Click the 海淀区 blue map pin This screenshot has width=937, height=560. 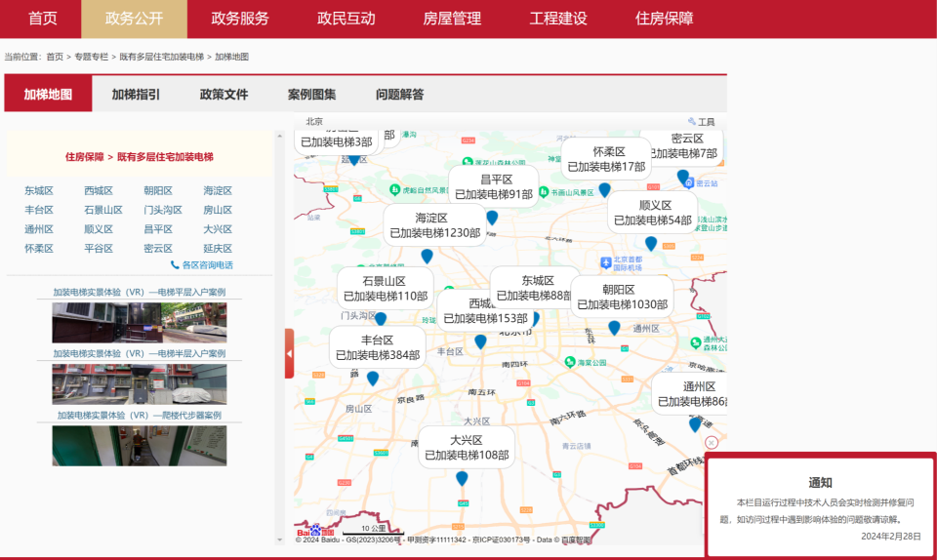[427, 257]
